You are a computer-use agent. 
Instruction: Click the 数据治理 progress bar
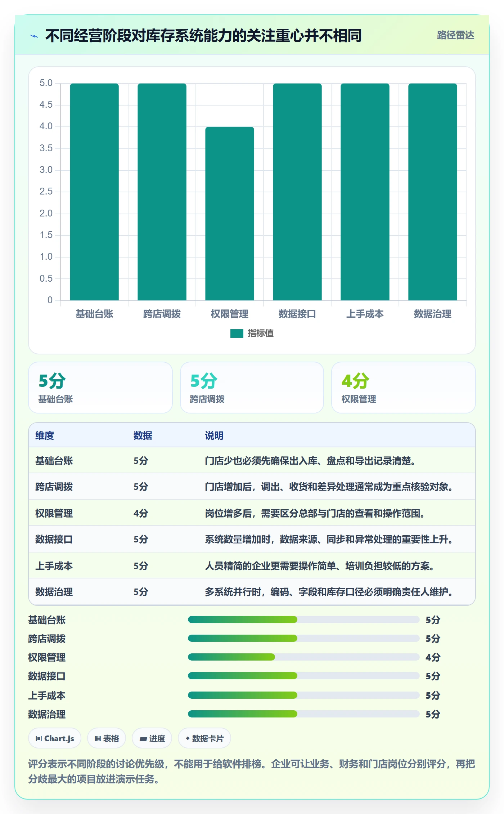303,714
